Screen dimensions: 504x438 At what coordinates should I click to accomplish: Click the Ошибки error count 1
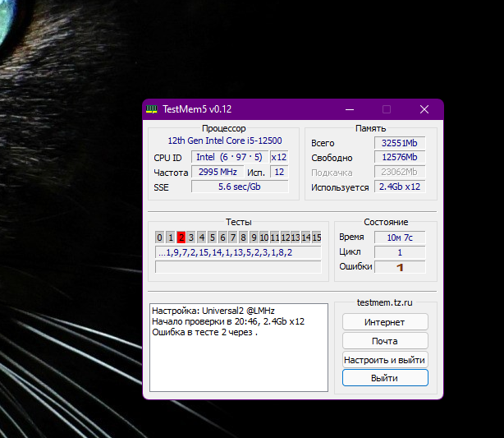click(x=400, y=267)
